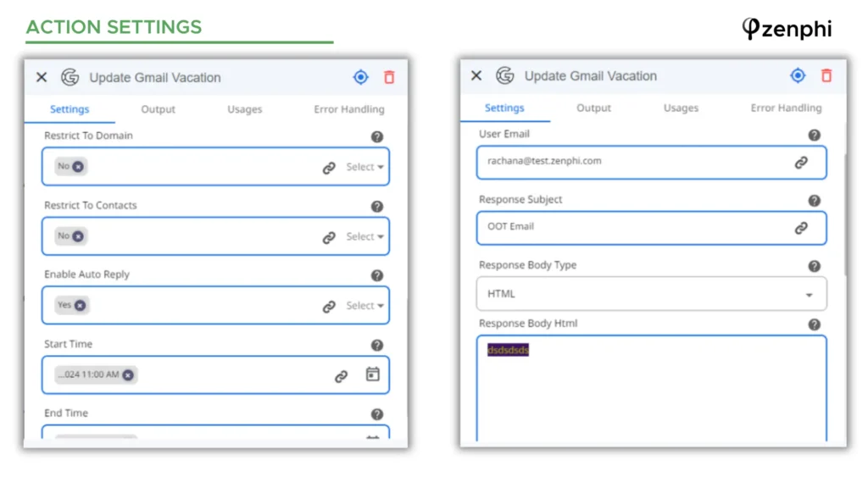This screenshot has width=868, height=488.
Task: Click the Google icon in the left panel header
Action: (x=70, y=77)
